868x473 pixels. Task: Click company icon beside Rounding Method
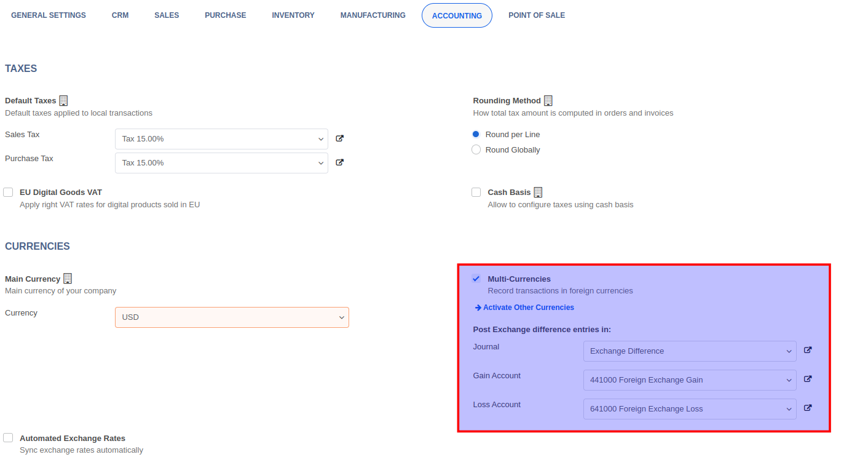tap(548, 100)
